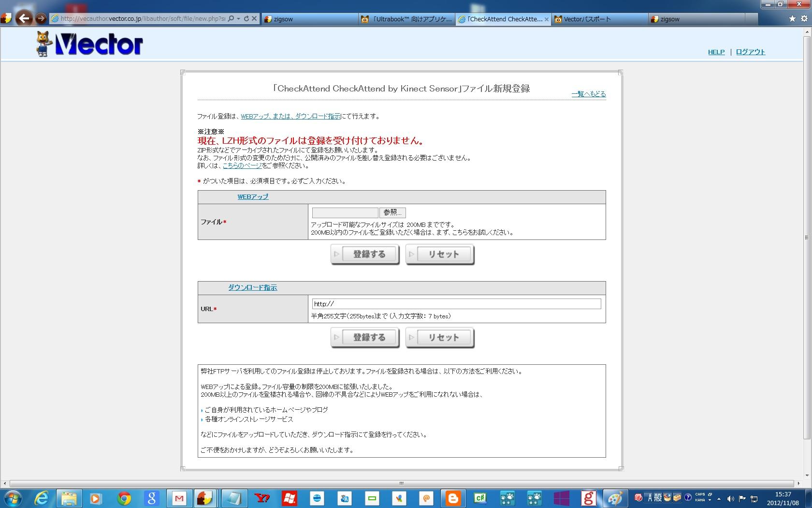Click the volume speaker icon in system tray
This screenshot has width=812, height=508.
[730, 498]
